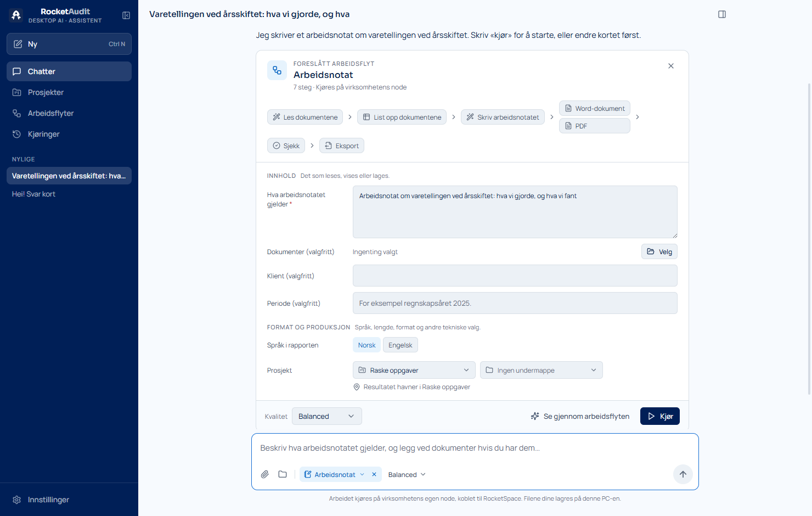Click the Periode input field
Image resolution: width=812 pixels, height=516 pixels.
point(515,303)
